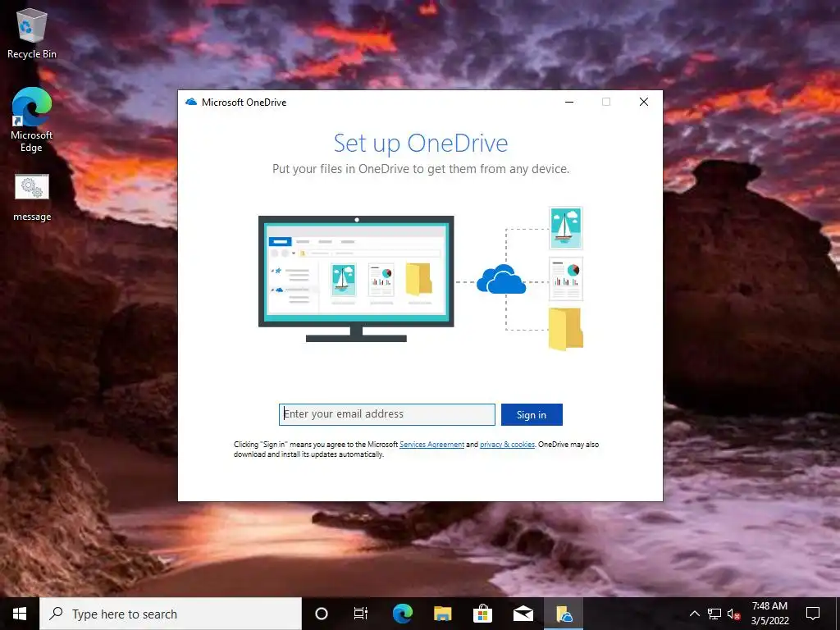Focus the email address input field

coord(387,414)
